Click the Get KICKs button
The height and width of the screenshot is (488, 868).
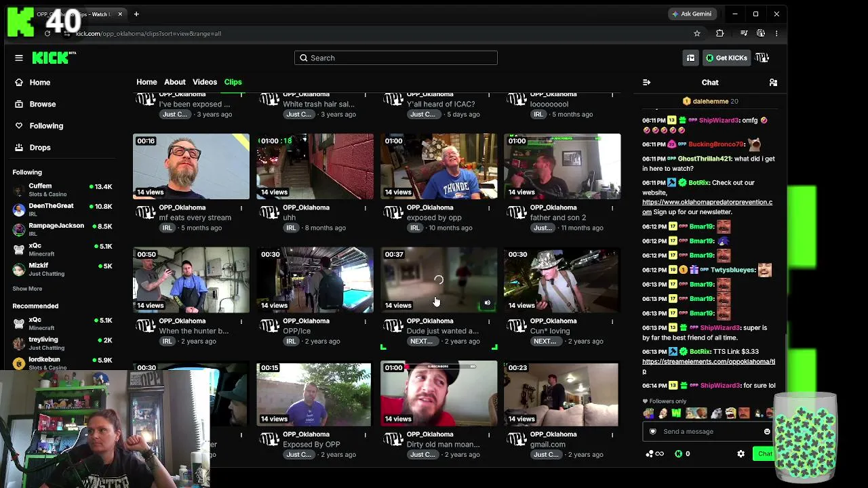tap(726, 58)
